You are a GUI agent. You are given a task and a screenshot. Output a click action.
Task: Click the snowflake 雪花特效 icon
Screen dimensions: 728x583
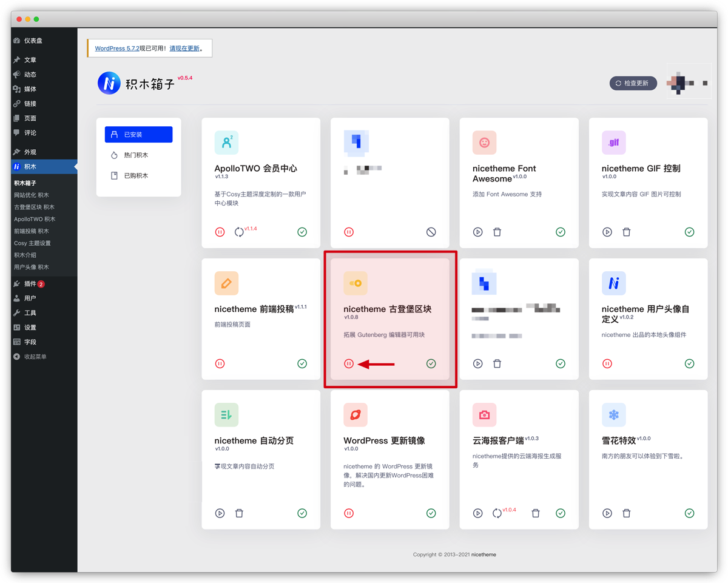[x=614, y=415]
